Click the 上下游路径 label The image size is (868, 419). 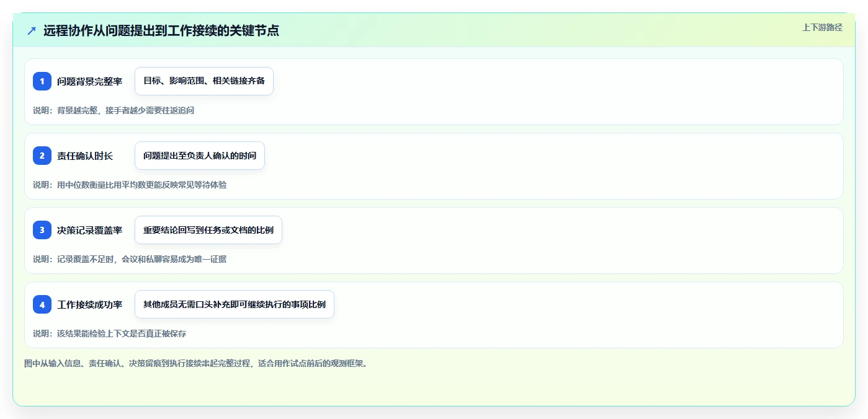(x=822, y=27)
